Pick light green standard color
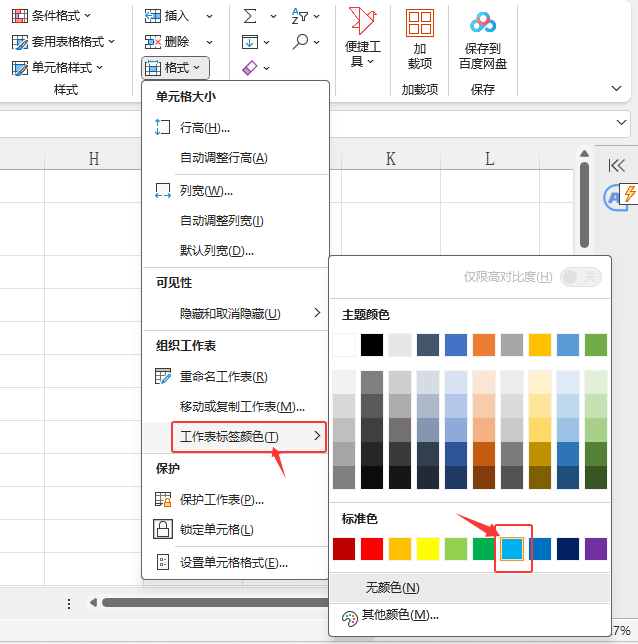This screenshot has height=644, width=638. pos(456,549)
